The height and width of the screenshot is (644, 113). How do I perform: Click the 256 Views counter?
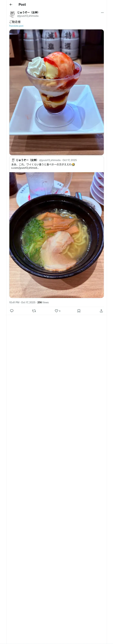point(43,302)
